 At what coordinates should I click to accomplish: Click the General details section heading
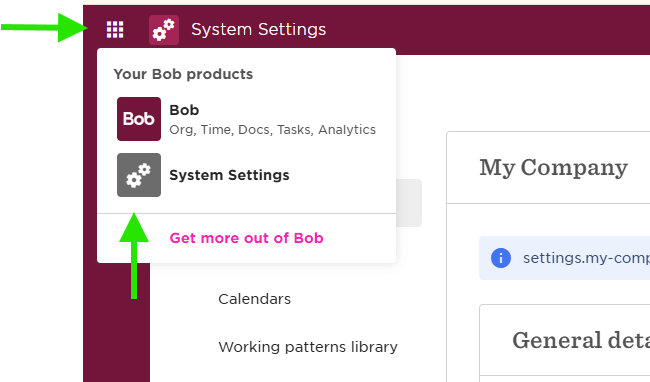(x=581, y=341)
